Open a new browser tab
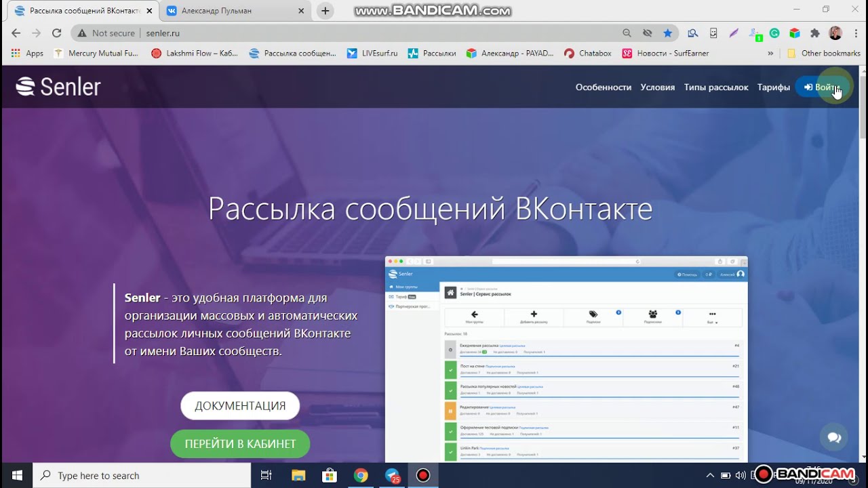The image size is (868, 488). [x=325, y=11]
